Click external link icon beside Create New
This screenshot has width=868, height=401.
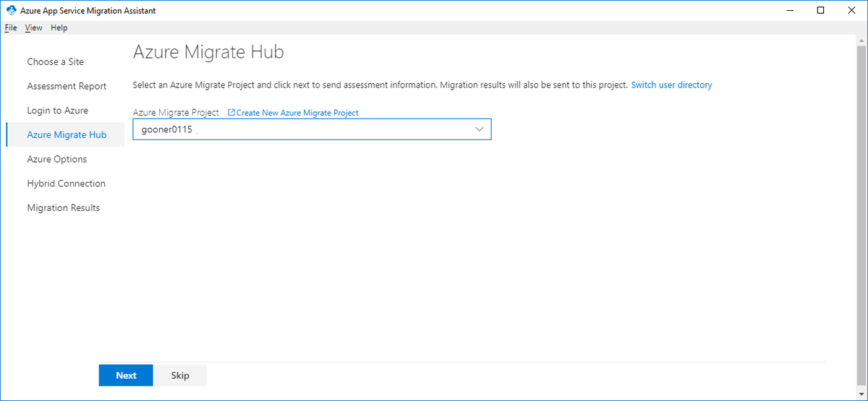tap(231, 113)
